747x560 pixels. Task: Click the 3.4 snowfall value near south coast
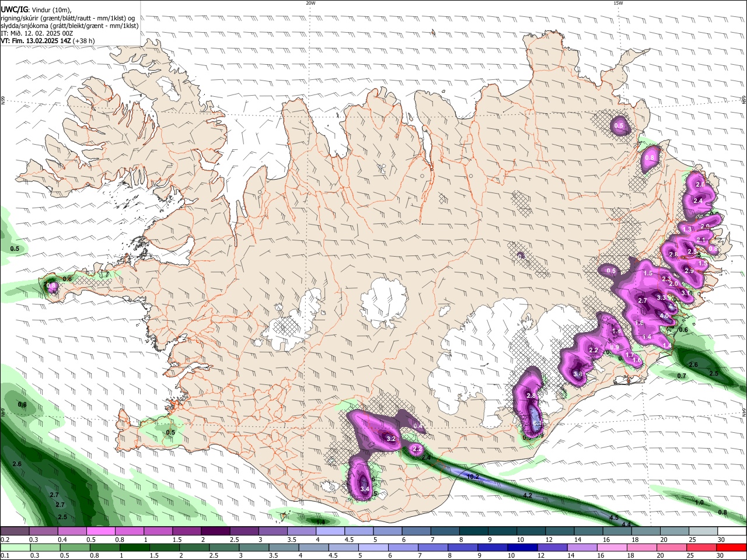click(x=365, y=489)
